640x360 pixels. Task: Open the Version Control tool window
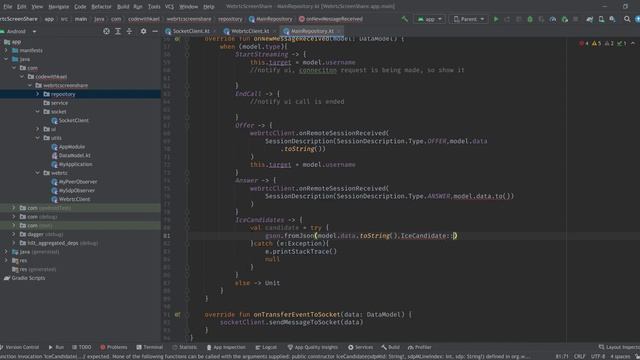point(20,347)
